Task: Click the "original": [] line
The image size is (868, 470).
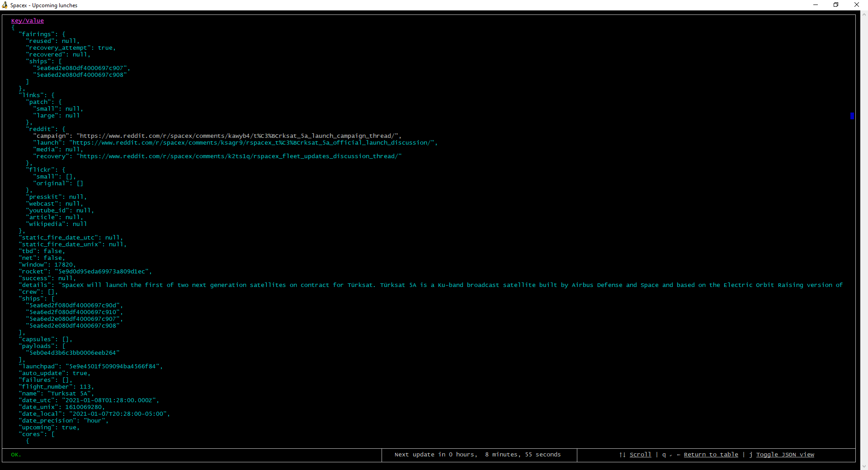Action: (58, 183)
